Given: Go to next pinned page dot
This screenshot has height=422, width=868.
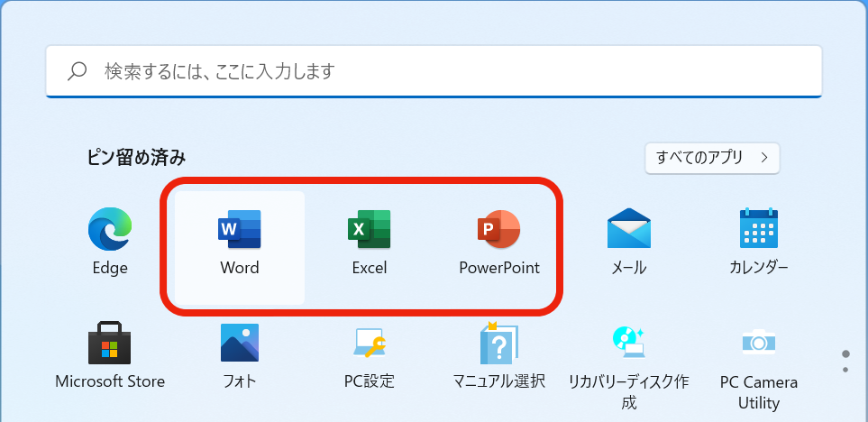Looking at the screenshot, I should [845, 370].
